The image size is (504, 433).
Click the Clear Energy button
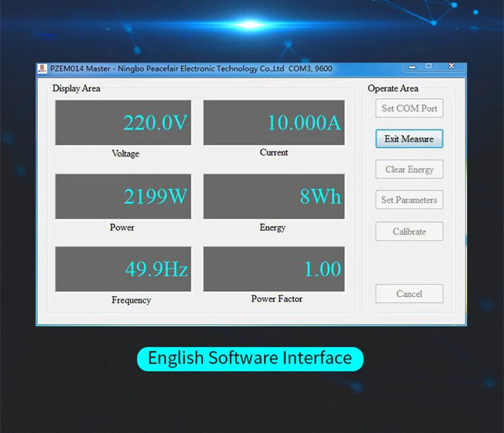coord(409,169)
